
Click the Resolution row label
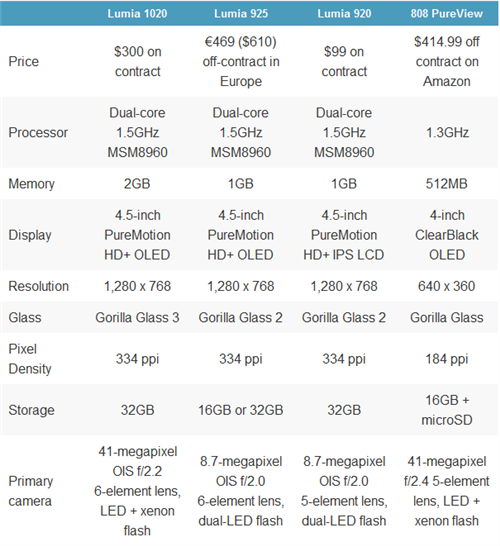tap(39, 286)
